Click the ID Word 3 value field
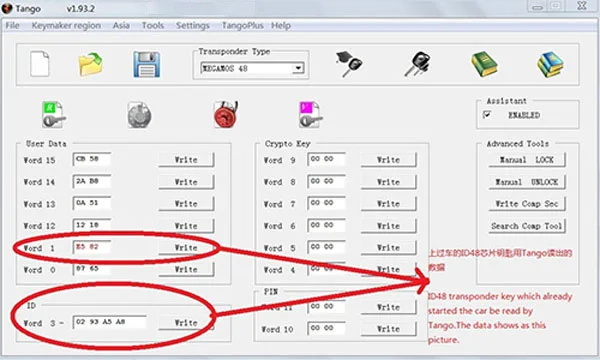This screenshot has height=360, width=600. [x=109, y=322]
